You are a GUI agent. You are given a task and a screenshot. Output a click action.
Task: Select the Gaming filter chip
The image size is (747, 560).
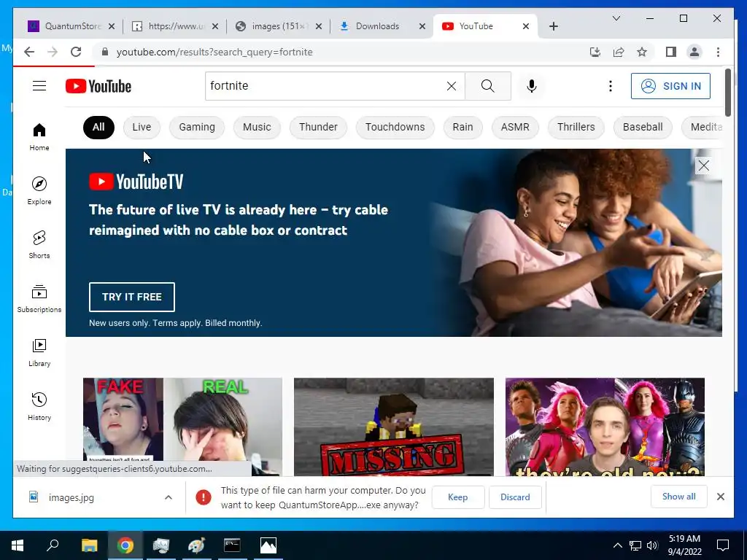point(197,127)
